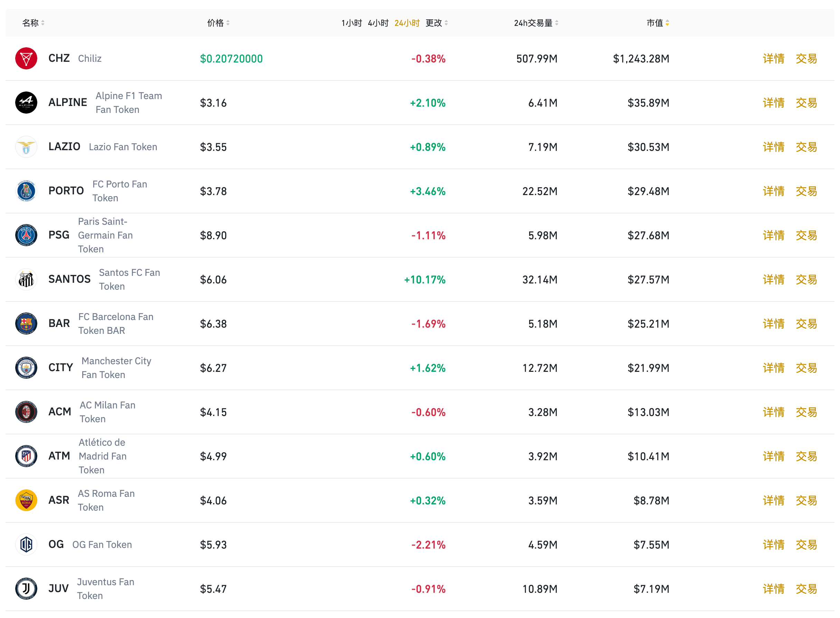The width and height of the screenshot is (840, 618).
Task: Switch change period to 1小时
Action: pos(351,23)
